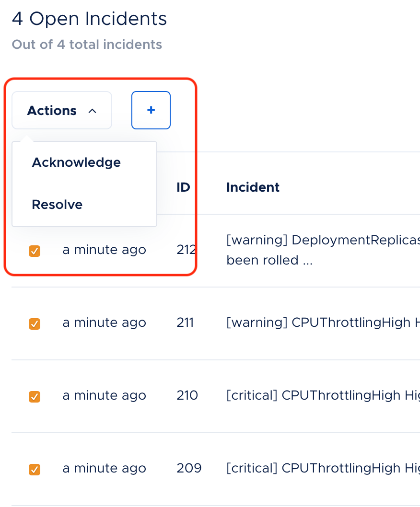Click incident ID 209
The height and width of the screenshot is (507, 420).
coord(189,468)
